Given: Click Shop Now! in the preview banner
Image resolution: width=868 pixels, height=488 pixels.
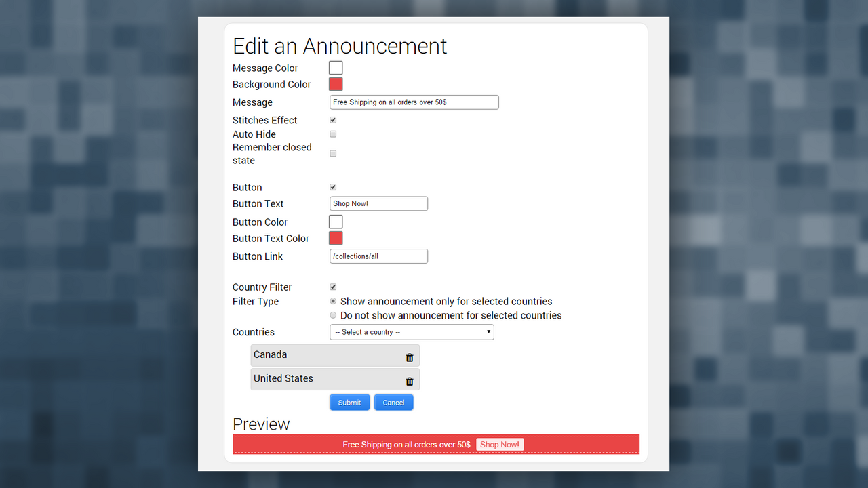Looking at the screenshot, I should coord(500,444).
